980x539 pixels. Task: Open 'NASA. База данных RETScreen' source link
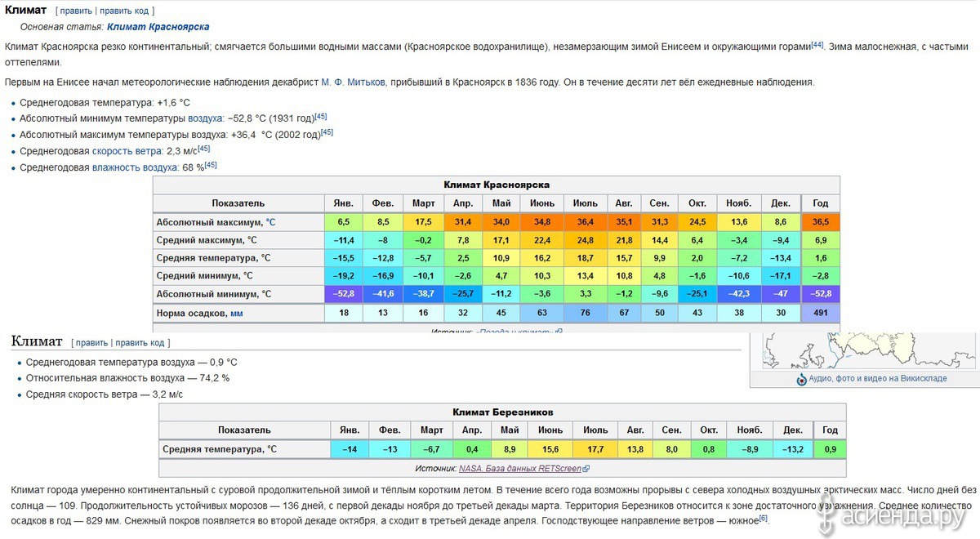tap(519, 469)
